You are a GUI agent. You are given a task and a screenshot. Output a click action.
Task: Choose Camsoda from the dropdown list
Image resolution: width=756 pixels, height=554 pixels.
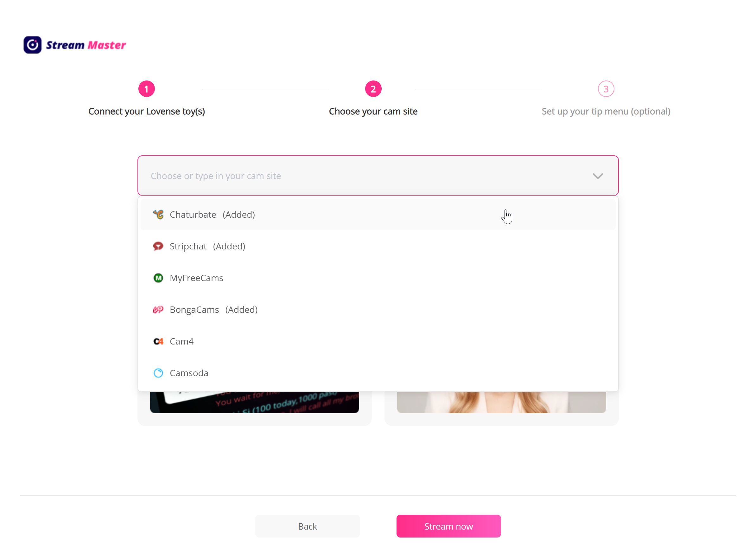tap(378, 373)
